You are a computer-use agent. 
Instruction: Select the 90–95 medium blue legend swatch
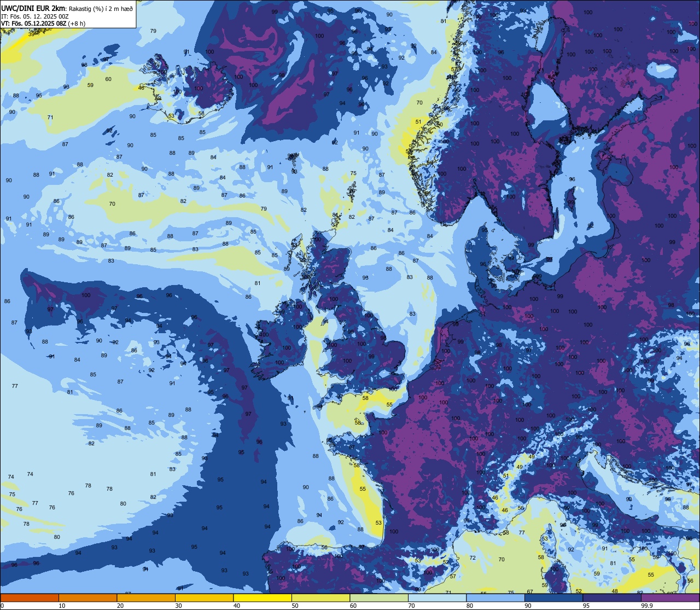(553, 597)
